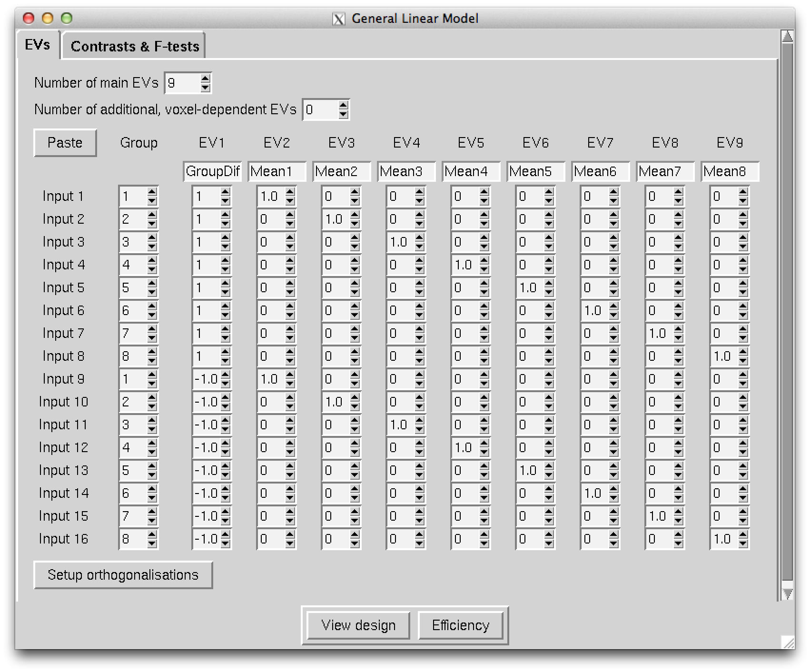This screenshot has width=810, height=672.
Task: Edit the Mean8 EV name field
Action: (x=730, y=171)
